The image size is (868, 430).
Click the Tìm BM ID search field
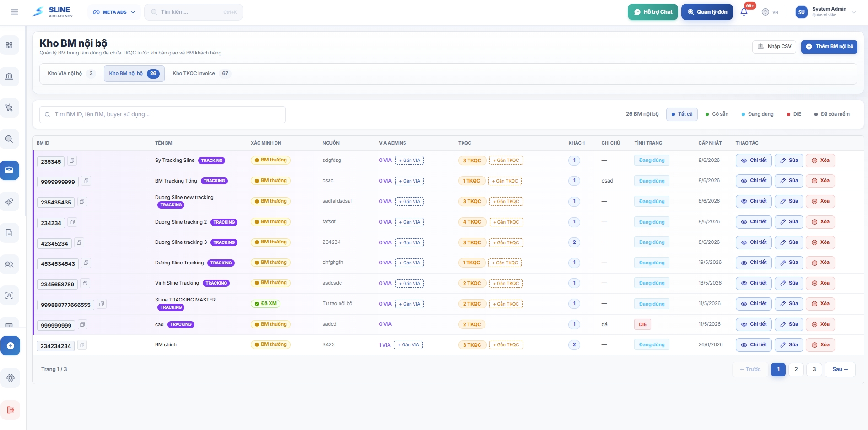162,114
